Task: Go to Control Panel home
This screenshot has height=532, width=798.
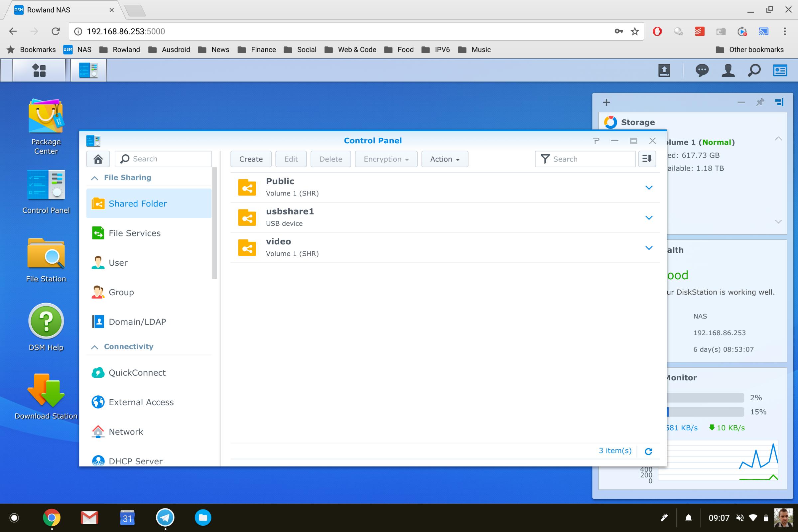Action: (x=98, y=159)
